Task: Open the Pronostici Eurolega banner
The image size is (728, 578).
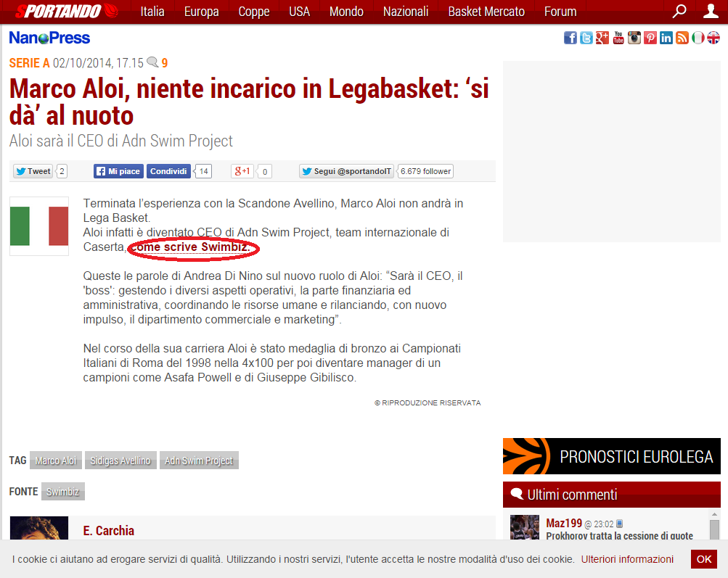Action: point(611,456)
